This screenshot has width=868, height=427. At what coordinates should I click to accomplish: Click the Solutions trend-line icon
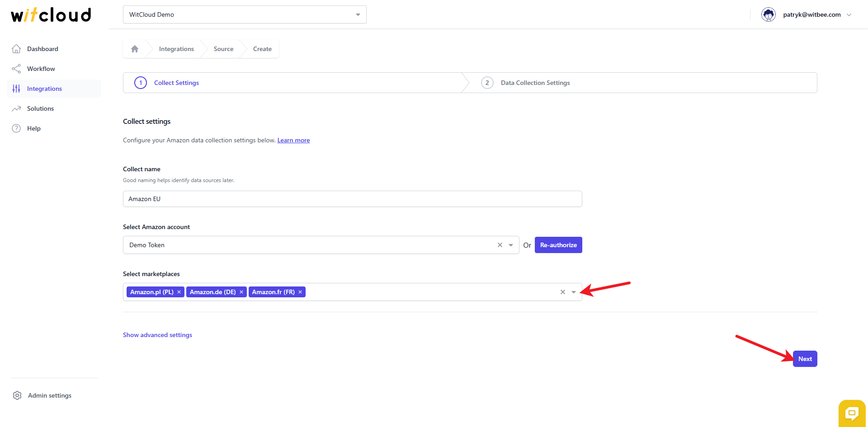(16, 108)
